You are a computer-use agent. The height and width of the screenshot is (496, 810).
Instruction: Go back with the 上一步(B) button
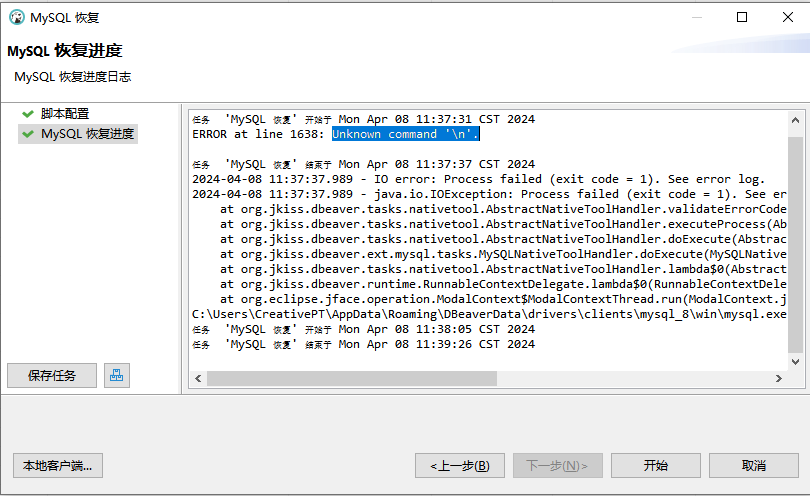point(460,466)
